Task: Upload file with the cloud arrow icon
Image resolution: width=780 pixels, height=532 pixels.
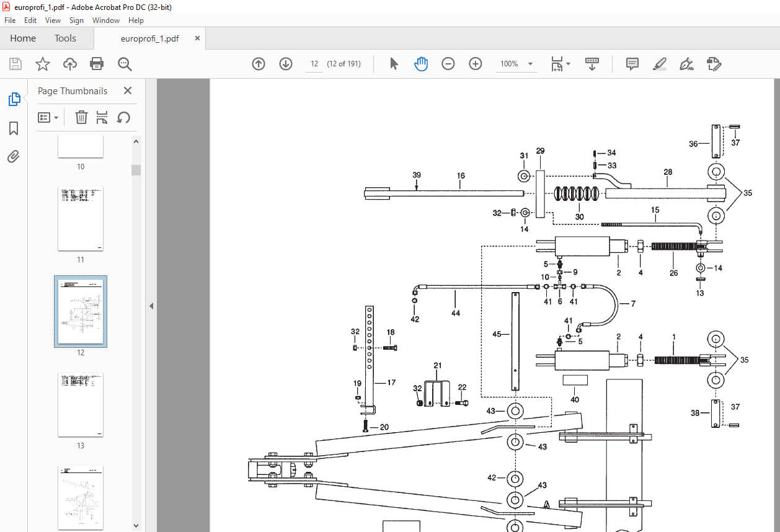Action: (70, 64)
